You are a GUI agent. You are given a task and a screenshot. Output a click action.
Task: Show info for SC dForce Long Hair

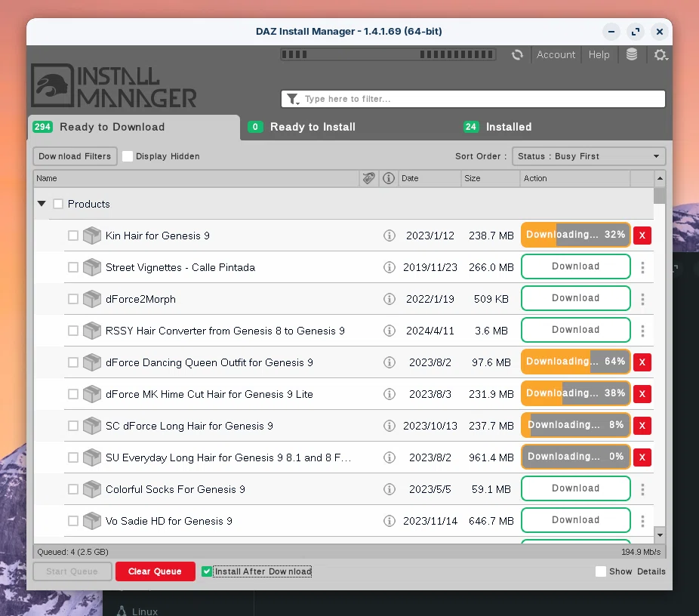click(x=390, y=426)
